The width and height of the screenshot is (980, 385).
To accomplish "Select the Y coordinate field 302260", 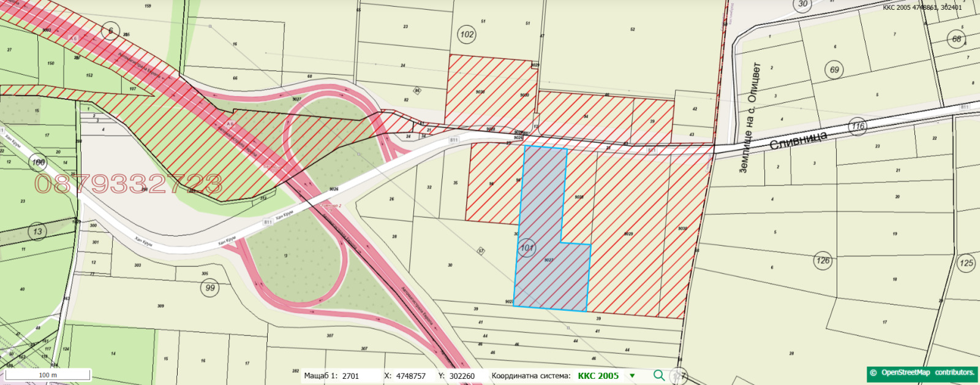I will pos(462,376).
